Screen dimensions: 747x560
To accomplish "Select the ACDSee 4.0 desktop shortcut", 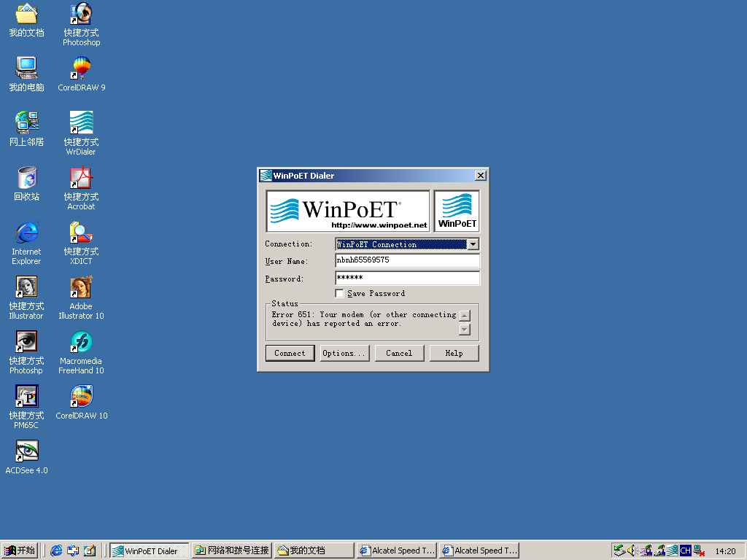I will (27, 458).
